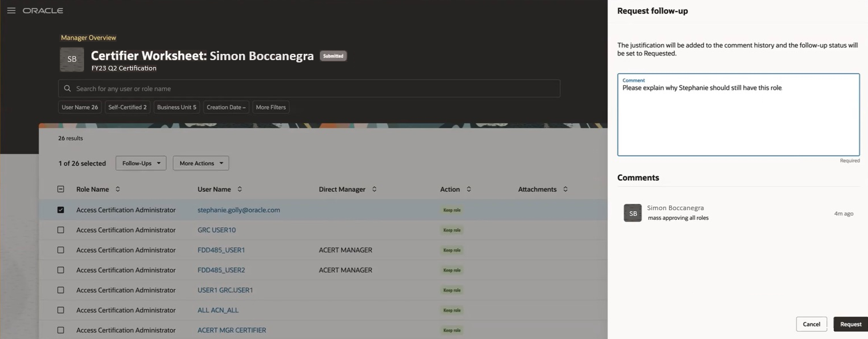
Task: Sort the Action column
Action: (x=468, y=188)
